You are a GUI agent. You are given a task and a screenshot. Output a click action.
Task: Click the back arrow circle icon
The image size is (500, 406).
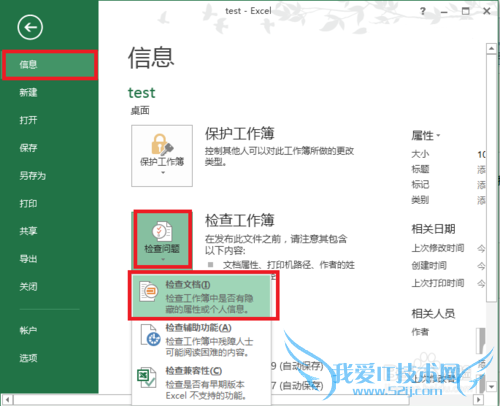pos(30,27)
